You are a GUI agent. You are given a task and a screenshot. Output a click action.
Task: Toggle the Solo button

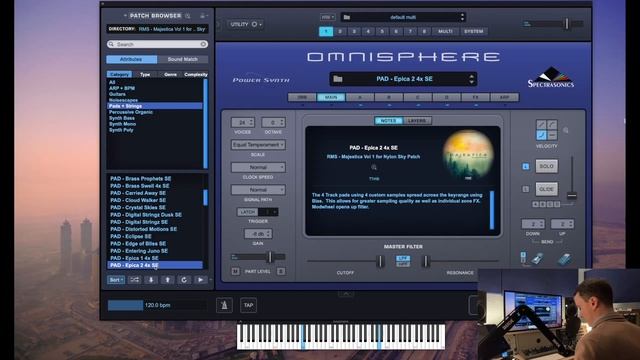tap(546, 166)
